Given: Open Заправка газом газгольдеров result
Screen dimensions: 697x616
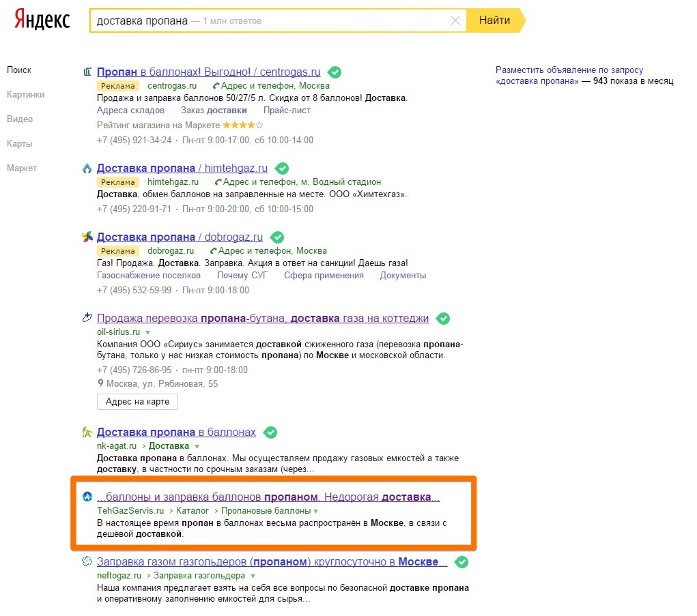Looking at the screenshot, I should coord(272,562).
